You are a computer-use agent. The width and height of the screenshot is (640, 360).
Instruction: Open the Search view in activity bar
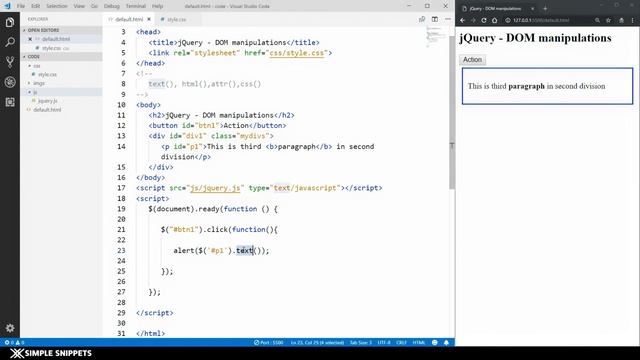[10, 42]
